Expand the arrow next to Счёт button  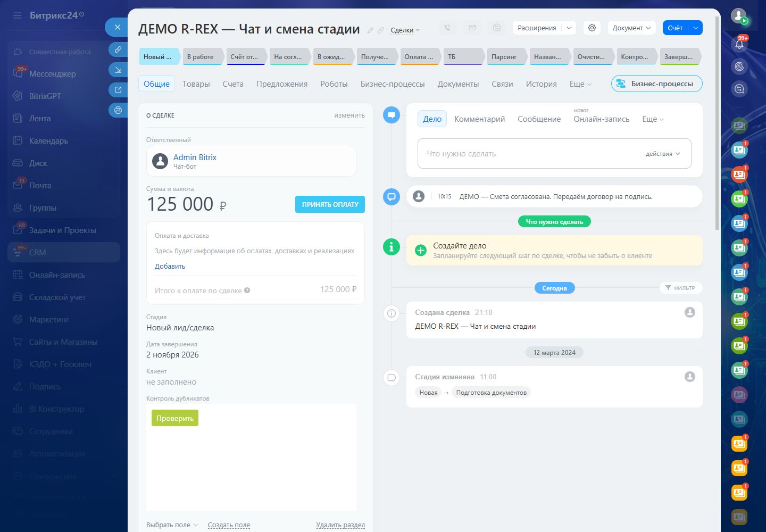click(696, 28)
